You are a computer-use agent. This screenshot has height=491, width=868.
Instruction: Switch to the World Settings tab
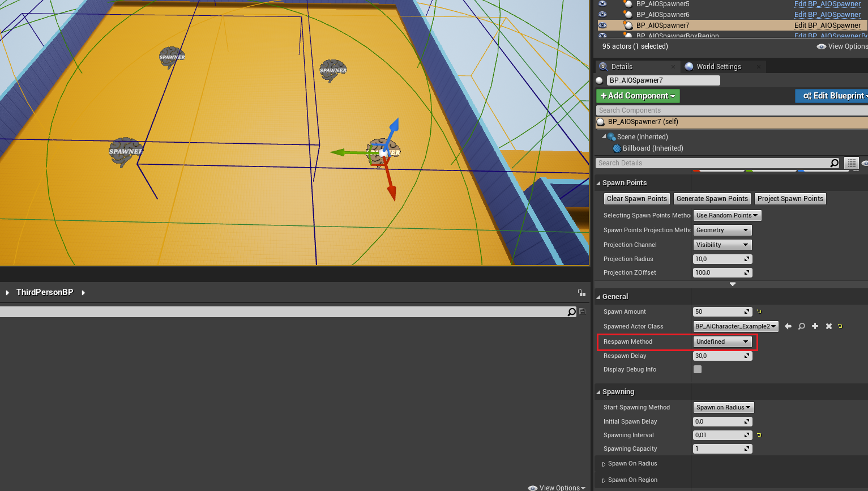click(x=719, y=67)
